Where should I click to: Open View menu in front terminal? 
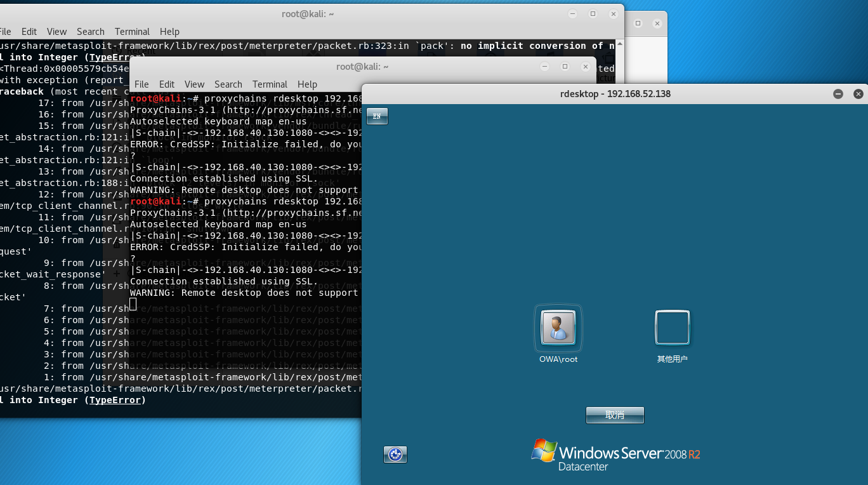click(194, 84)
